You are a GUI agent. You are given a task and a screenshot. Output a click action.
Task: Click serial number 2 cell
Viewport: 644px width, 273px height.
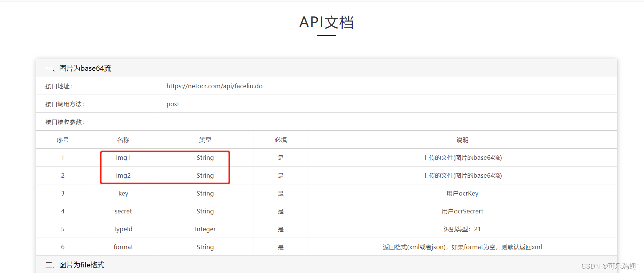point(63,175)
